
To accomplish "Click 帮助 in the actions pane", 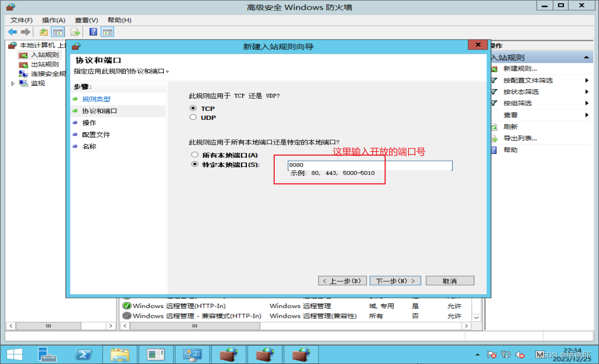I will [x=510, y=150].
